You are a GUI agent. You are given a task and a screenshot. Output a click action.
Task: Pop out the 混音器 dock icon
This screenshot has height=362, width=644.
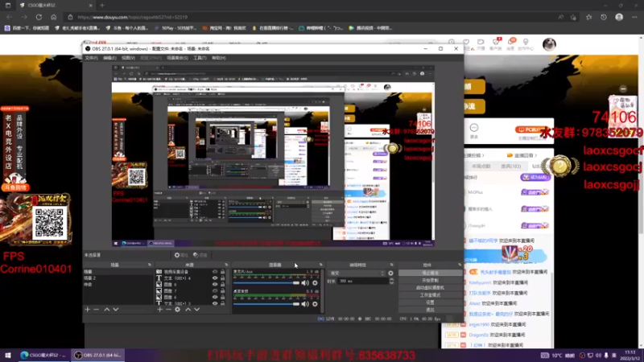[x=320, y=265]
